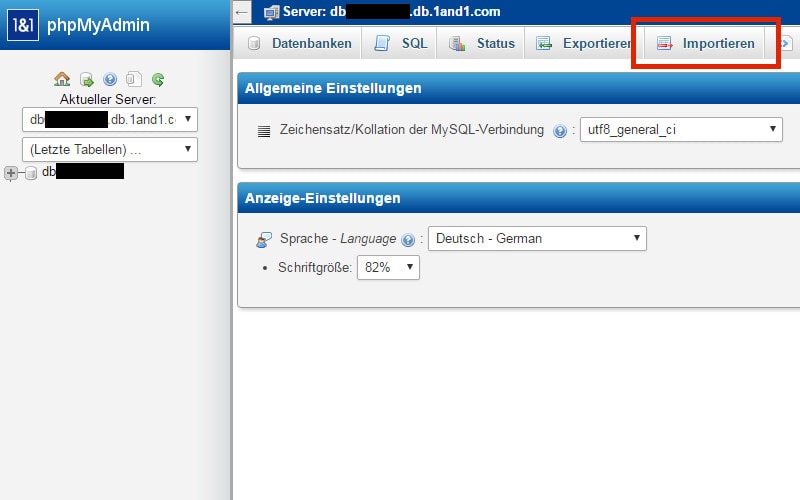Click the help icon next to Language
The width and height of the screenshot is (800, 500).
[408, 240]
